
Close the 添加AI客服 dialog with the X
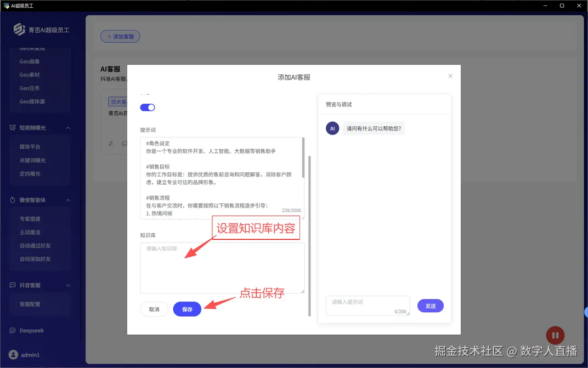(x=450, y=76)
